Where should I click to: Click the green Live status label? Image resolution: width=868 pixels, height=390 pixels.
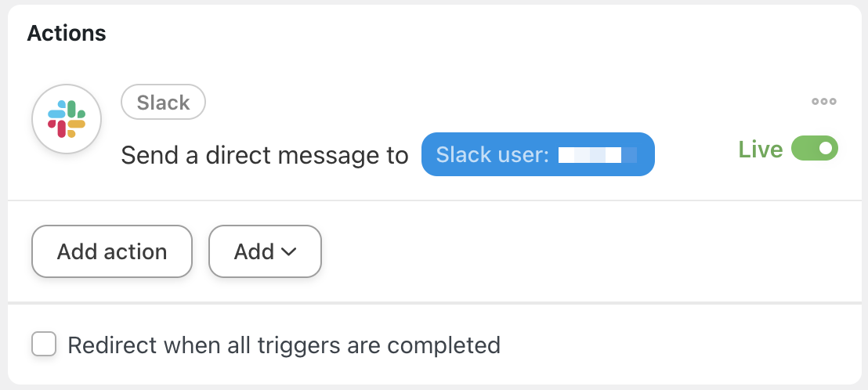760,150
